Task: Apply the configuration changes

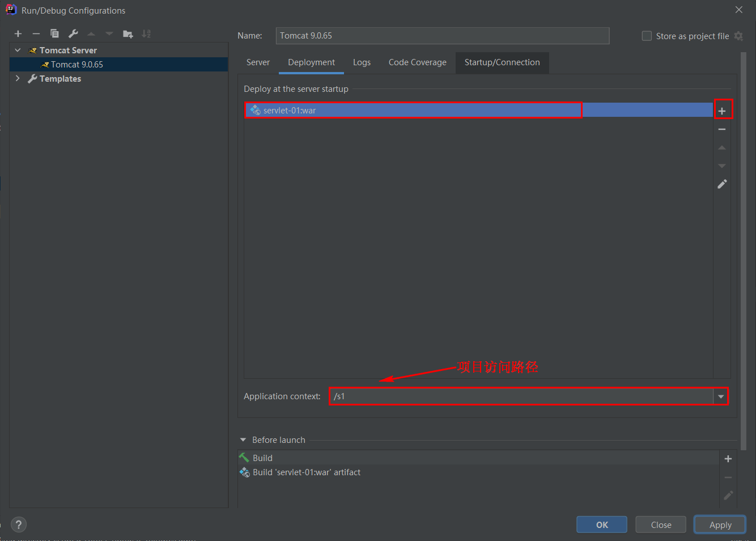Action: (x=720, y=525)
